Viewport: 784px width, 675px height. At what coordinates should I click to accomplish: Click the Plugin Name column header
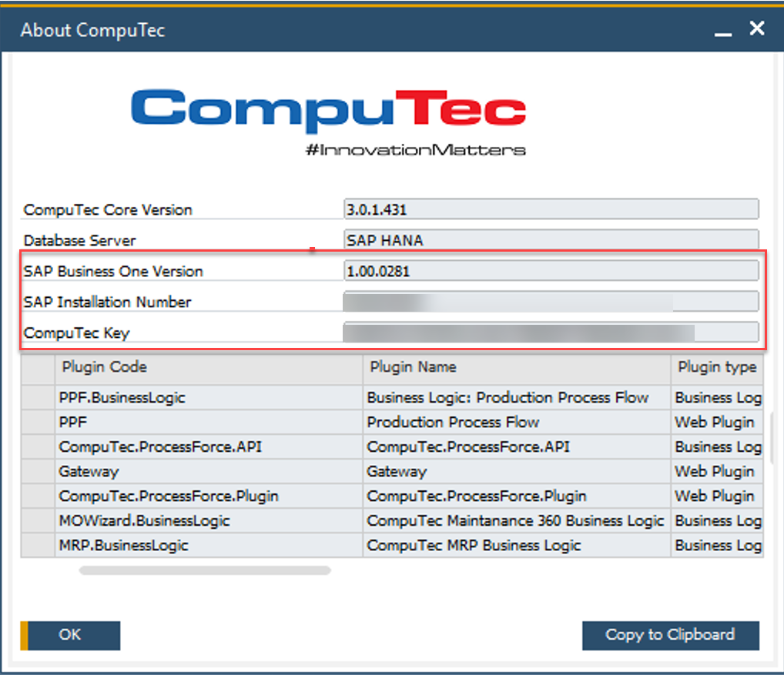(516, 367)
